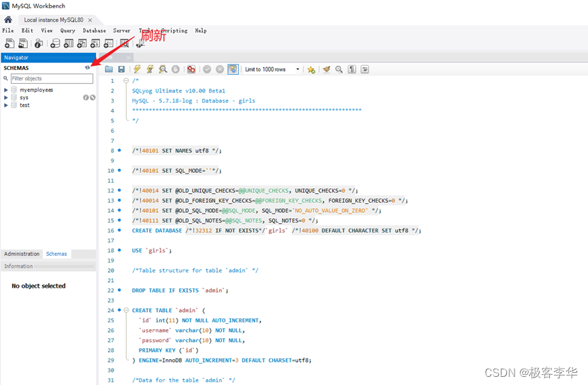Switch to the Administration tab
This screenshot has width=588, height=385.
[22, 254]
